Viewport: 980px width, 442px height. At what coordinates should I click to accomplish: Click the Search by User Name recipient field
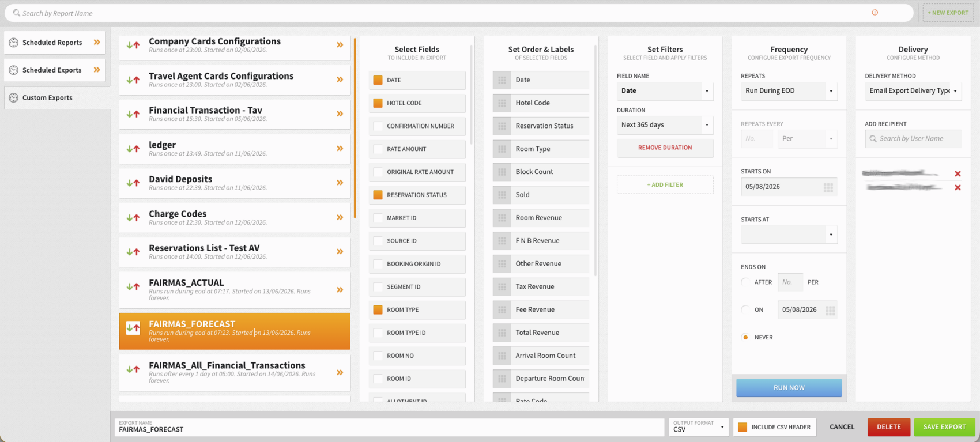click(x=913, y=139)
